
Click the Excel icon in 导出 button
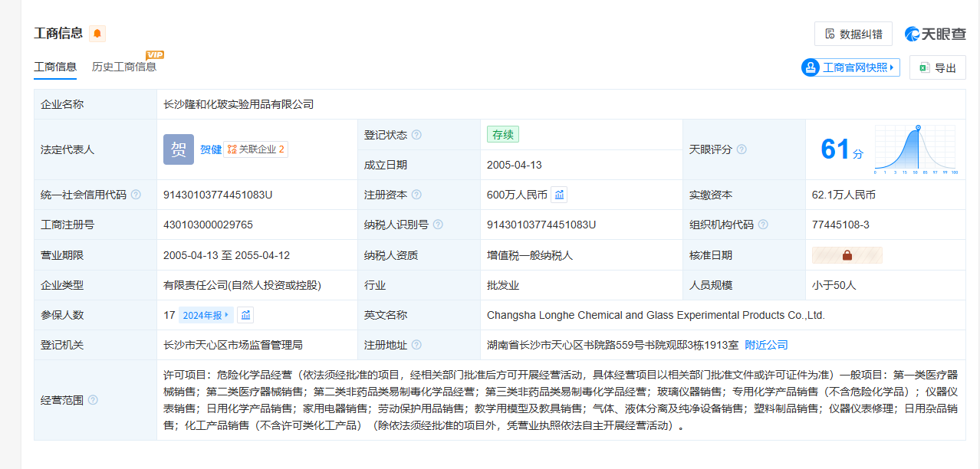(x=925, y=67)
